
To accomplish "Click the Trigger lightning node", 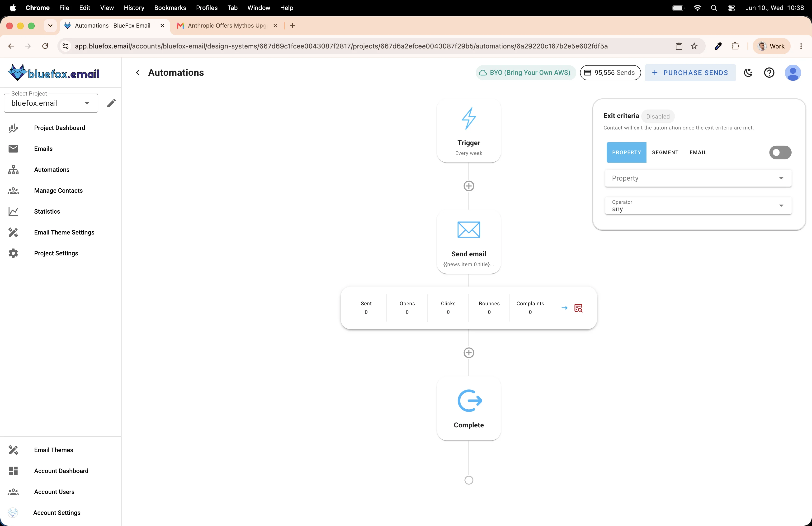I will pyautogui.click(x=469, y=131).
